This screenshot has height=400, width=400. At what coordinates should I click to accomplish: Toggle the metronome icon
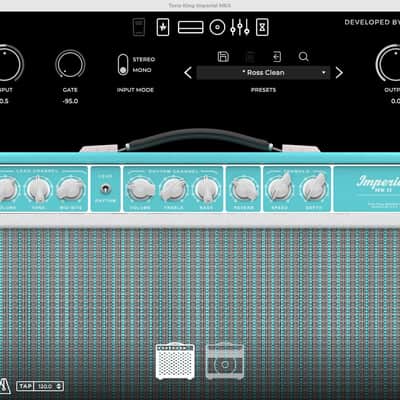click(5, 386)
